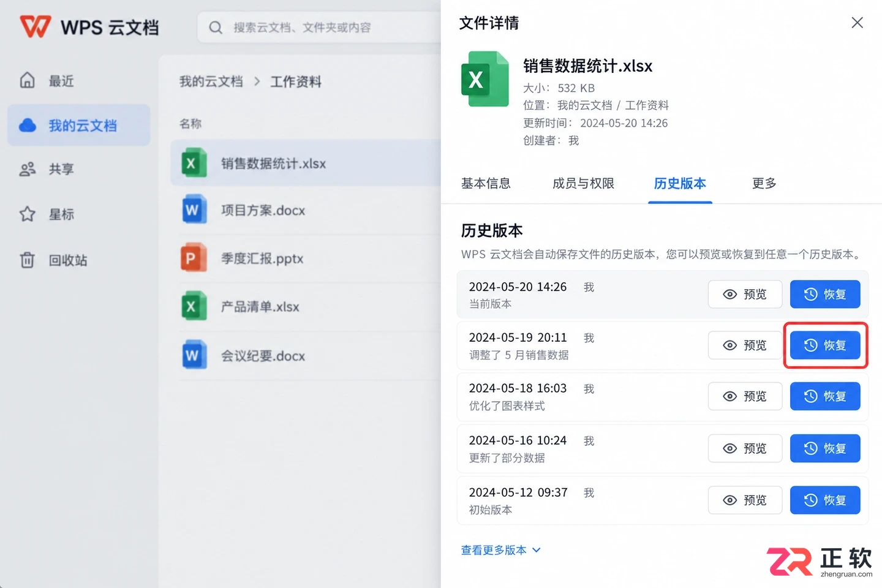Expand 查看更多版本 dropdown
Viewport: 882px width, 588px height.
coord(500,550)
